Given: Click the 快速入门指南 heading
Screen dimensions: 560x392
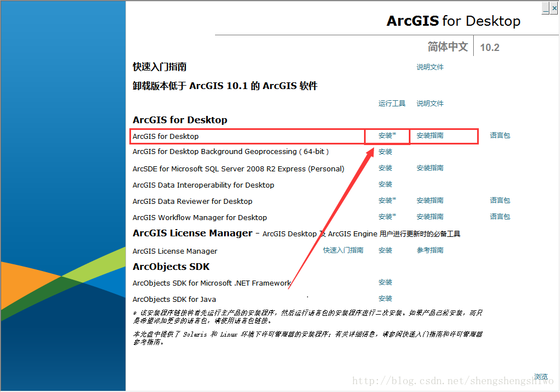Looking at the screenshot, I should (x=160, y=67).
